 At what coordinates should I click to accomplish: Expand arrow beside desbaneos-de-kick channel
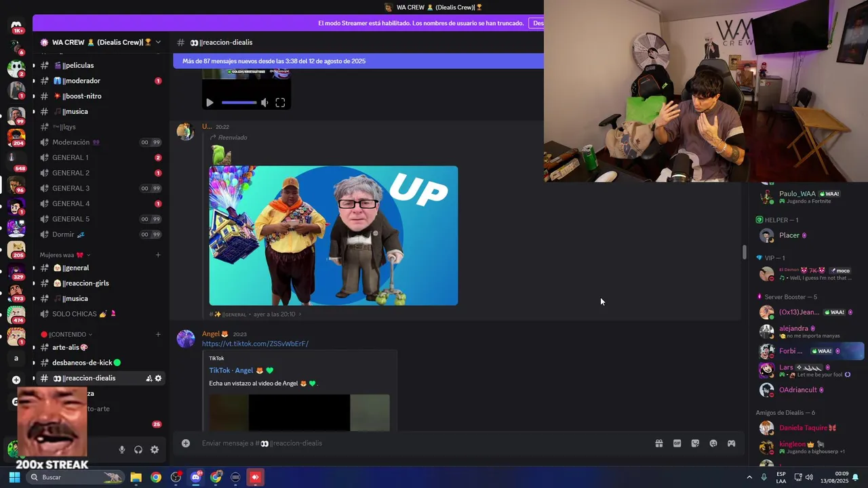tap(33, 363)
